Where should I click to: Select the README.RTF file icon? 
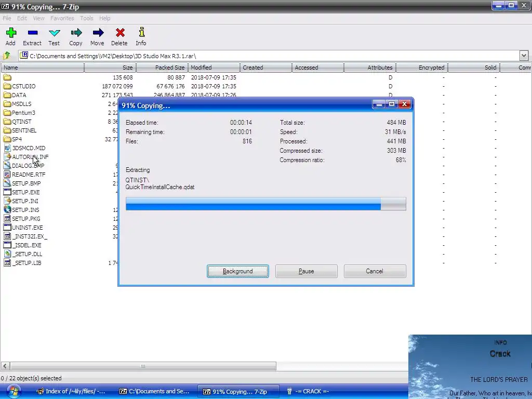coord(7,175)
